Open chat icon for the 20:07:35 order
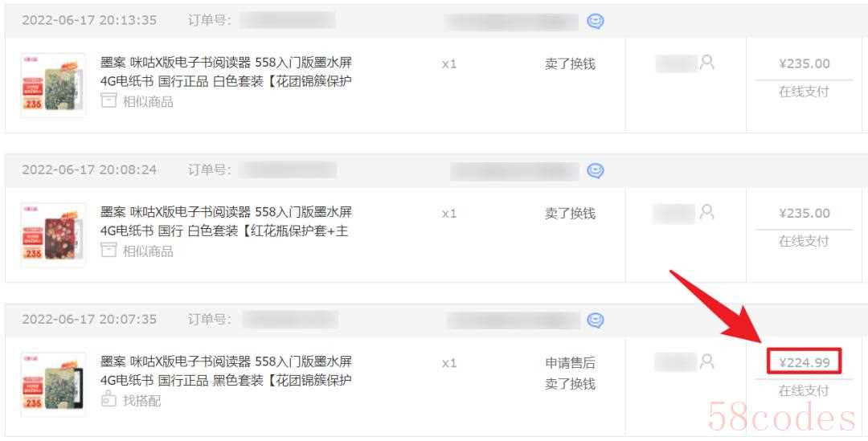Image resolution: width=868 pixels, height=441 pixels. [x=595, y=321]
